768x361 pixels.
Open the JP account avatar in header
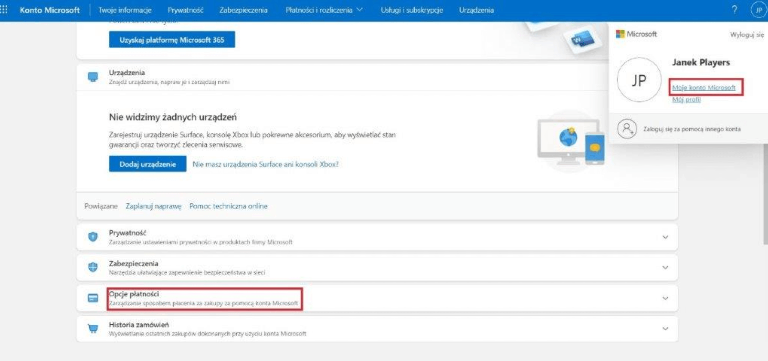pos(760,10)
